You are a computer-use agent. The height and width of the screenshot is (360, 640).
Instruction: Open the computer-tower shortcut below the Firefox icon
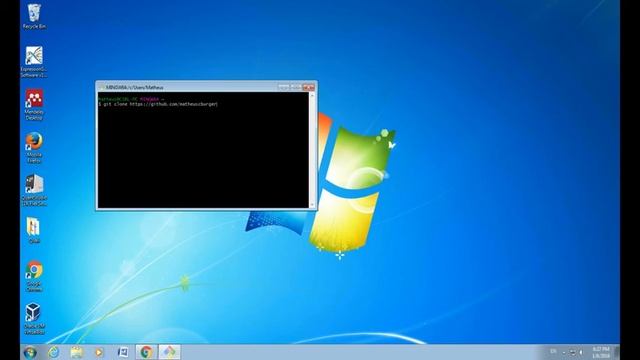tap(34, 191)
